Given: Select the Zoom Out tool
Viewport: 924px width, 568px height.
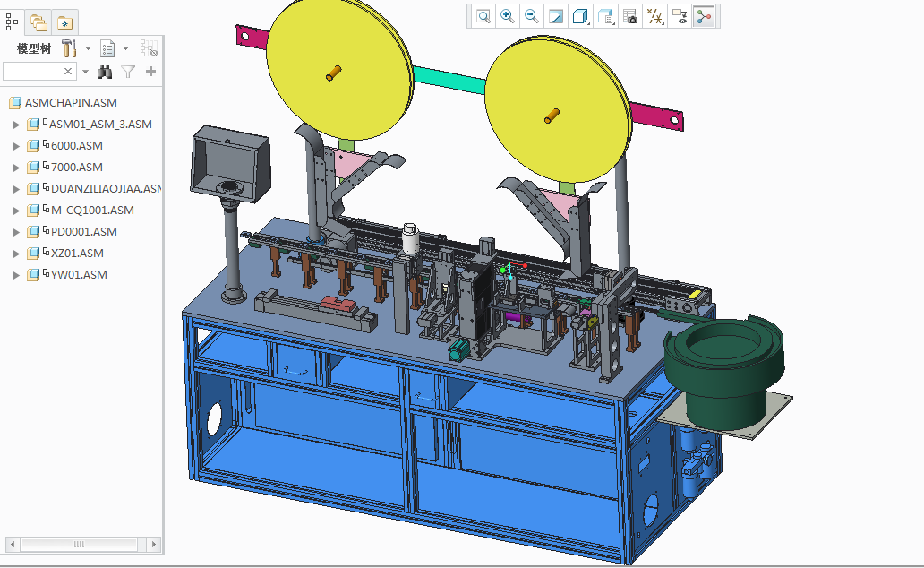Looking at the screenshot, I should click(531, 15).
